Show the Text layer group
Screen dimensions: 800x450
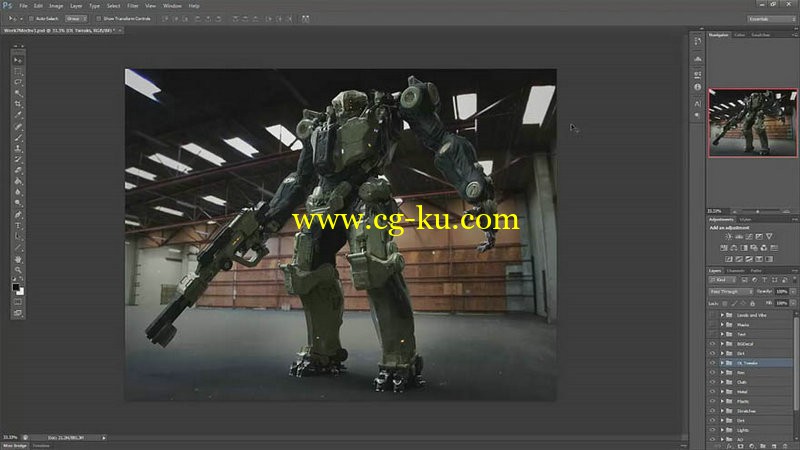(x=712, y=334)
